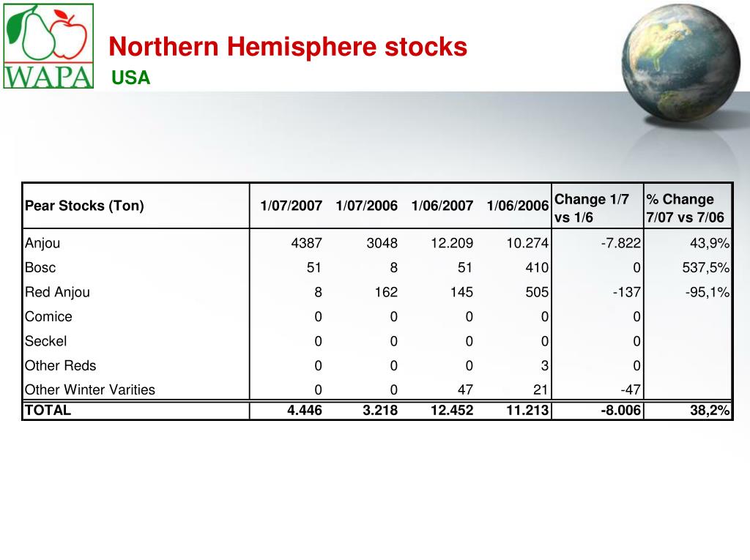Click the Bosc value '410'
The width and height of the screenshot is (750, 560).
(x=537, y=267)
